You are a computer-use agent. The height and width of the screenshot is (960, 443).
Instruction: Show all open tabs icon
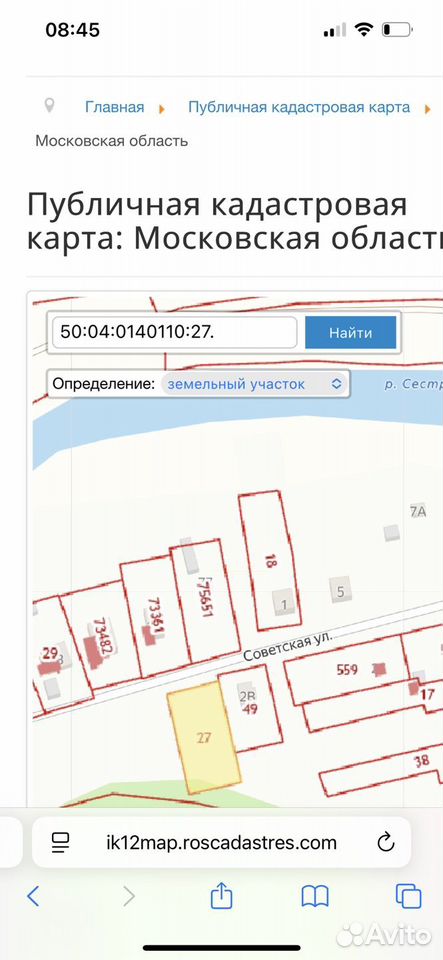pos(409,896)
